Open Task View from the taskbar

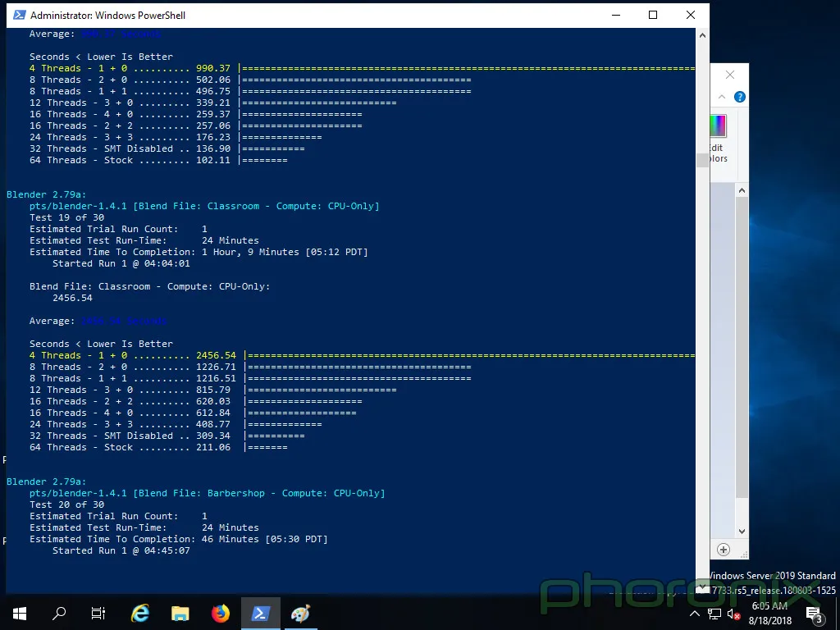click(98, 614)
